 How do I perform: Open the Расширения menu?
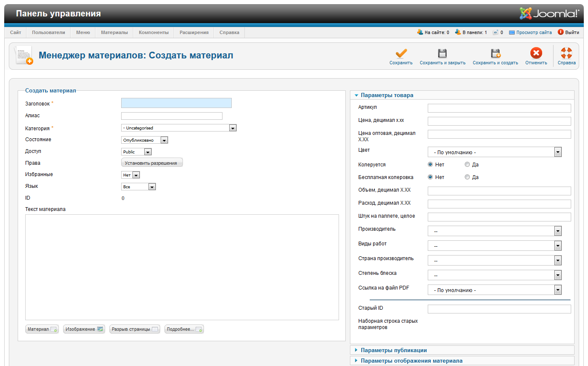[x=194, y=32]
